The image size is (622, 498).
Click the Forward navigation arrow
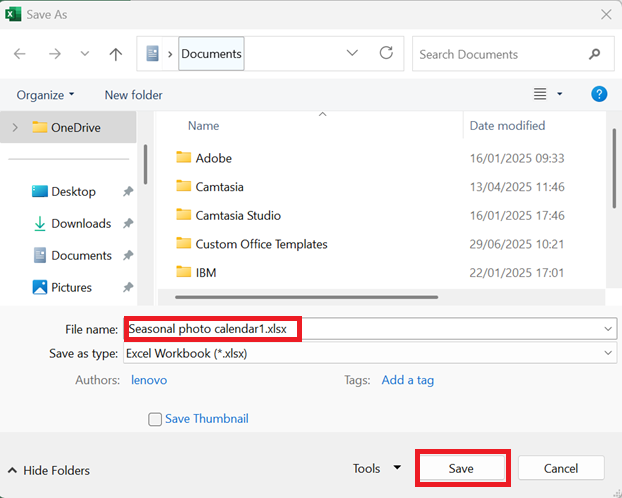[55, 54]
